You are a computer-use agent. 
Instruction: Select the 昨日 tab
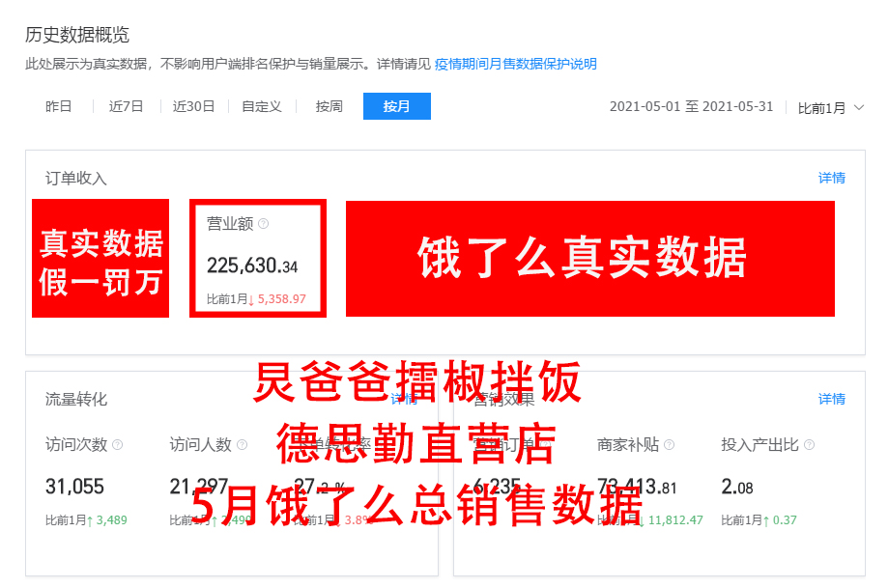58,106
